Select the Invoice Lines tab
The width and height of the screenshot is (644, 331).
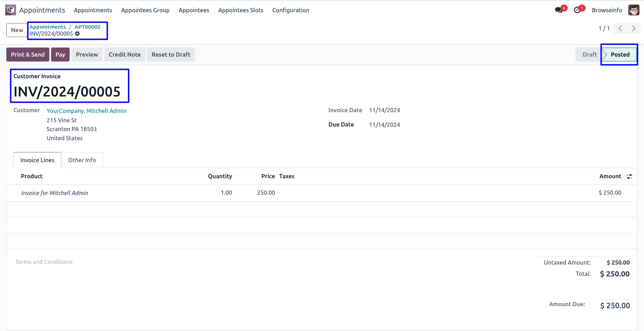tap(37, 160)
